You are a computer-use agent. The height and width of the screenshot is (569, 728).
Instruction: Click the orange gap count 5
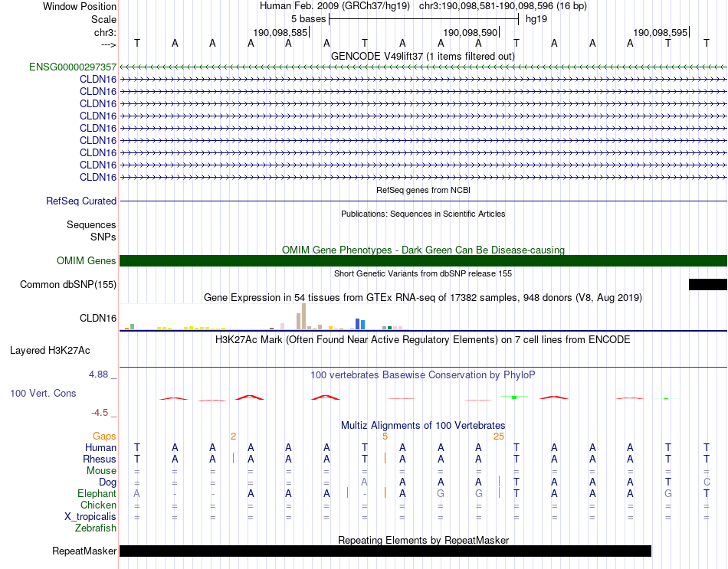point(385,437)
